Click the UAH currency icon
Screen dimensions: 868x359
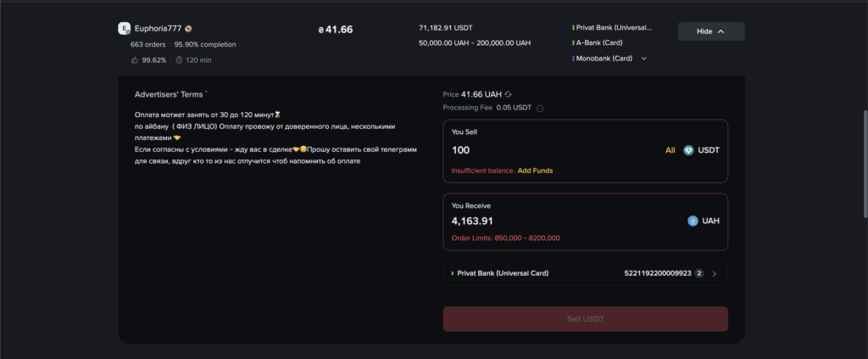click(693, 221)
